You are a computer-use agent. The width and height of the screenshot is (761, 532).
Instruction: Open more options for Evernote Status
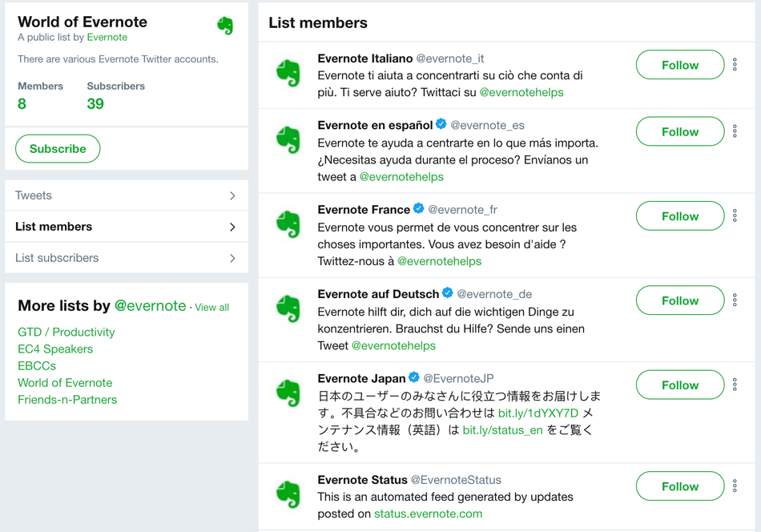tap(735, 486)
